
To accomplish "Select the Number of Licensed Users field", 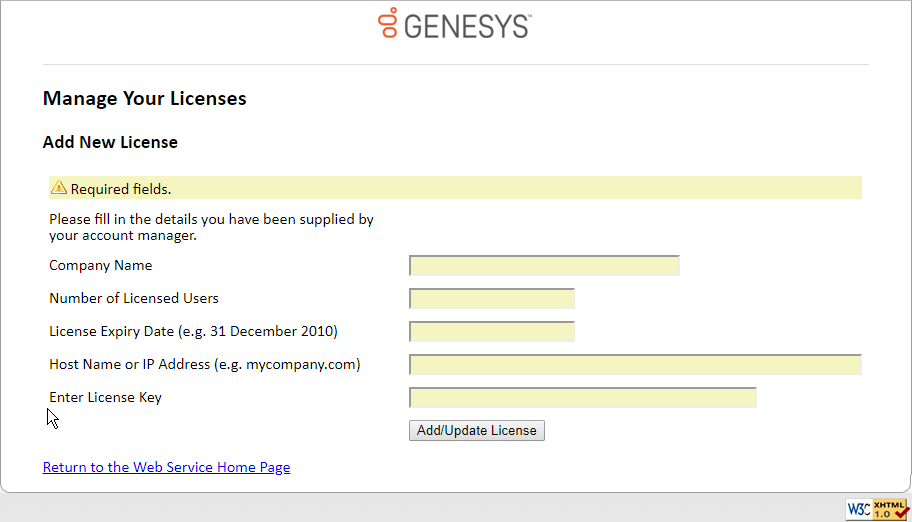I will 492,298.
